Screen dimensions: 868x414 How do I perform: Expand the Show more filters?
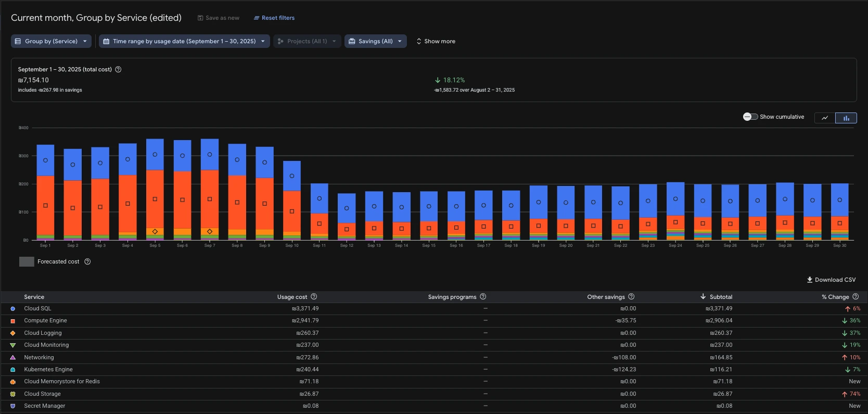(x=436, y=41)
